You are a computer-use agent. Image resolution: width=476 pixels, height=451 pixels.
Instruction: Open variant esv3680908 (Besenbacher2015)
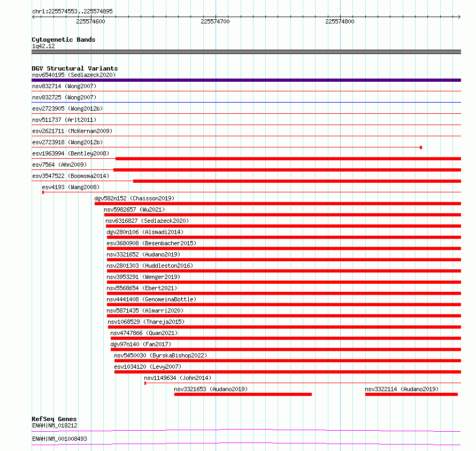click(x=151, y=243)
